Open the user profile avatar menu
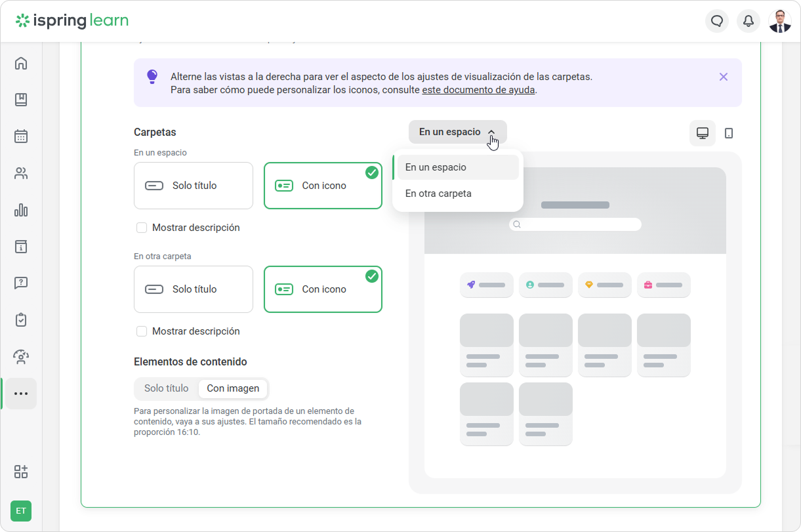This screenshot has width=801, height=532. 779,21
